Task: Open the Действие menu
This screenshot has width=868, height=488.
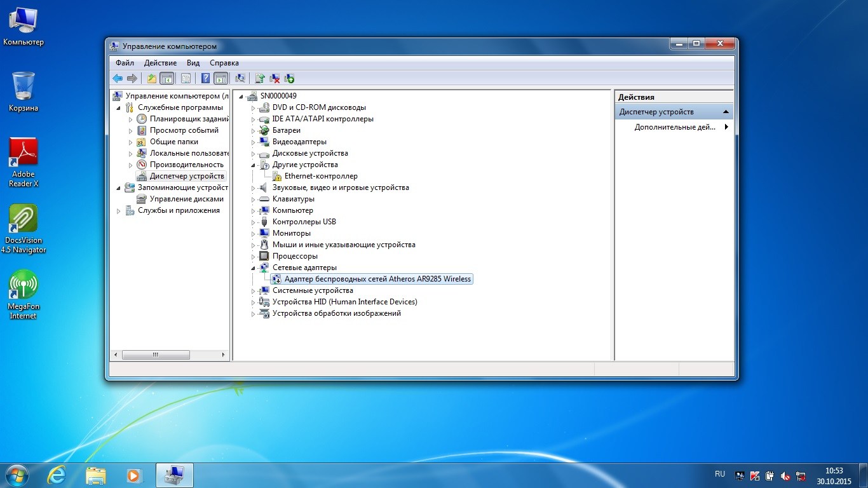Action: (x=160, y=63)
